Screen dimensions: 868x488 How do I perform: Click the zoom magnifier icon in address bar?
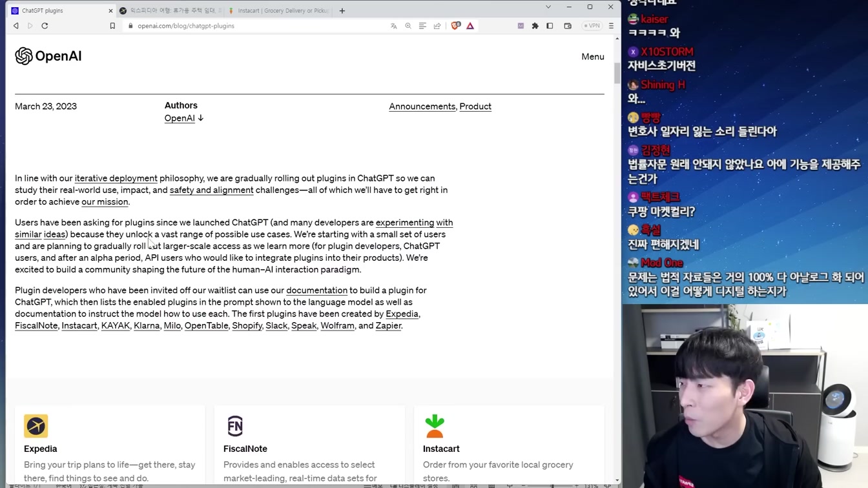pos(408,26)
